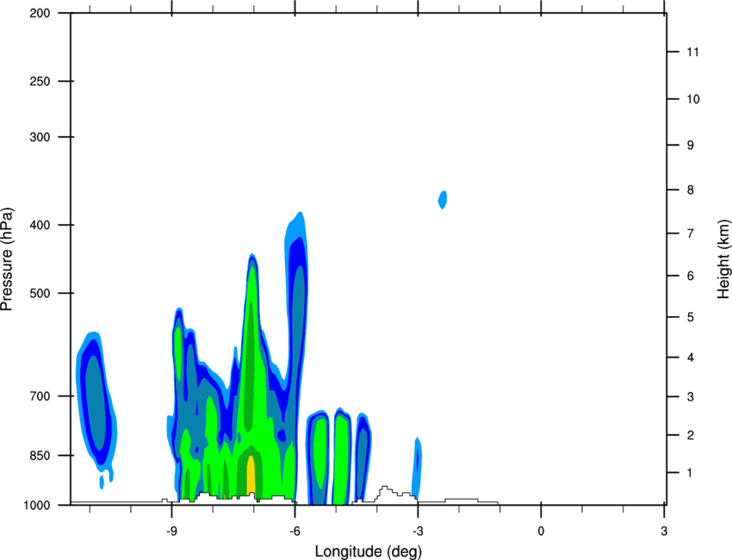
Task: Select the 500 pressure tick label
Action: tap(40, 293)
